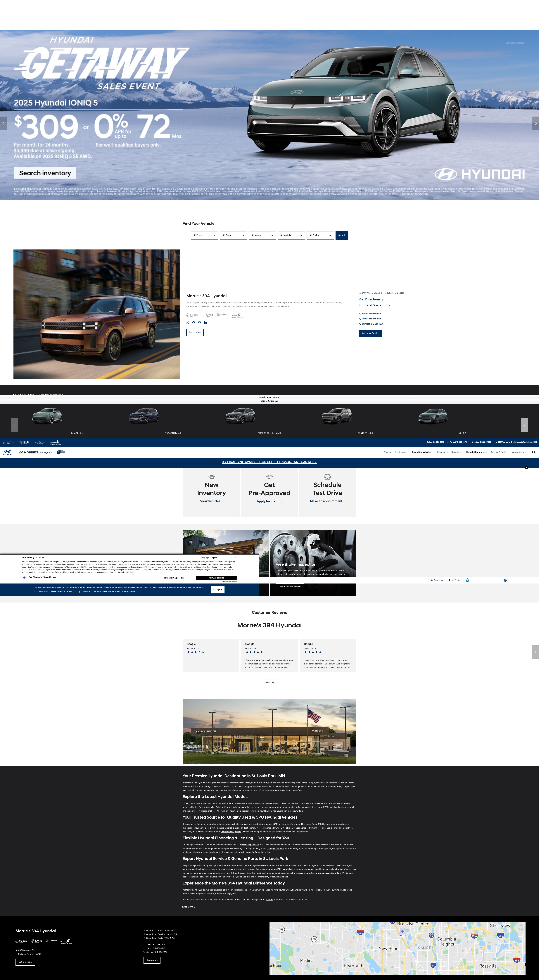Click IONIQ Dealer logo in top bar
This screenshot has height=980, width=539.
pos(24,442)
